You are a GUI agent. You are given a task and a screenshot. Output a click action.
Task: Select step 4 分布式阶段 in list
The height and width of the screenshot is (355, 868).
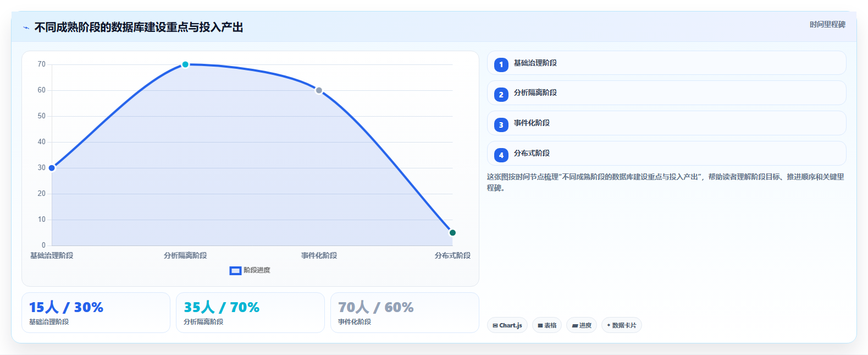tap(666, 154)
